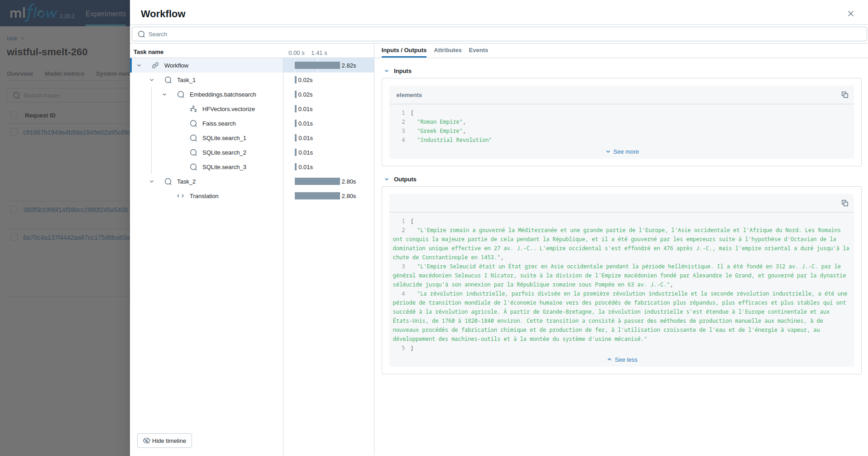Click the Task_2 timeline duration bar
Screen dimensions: 868x456
[x=317, y=181]
